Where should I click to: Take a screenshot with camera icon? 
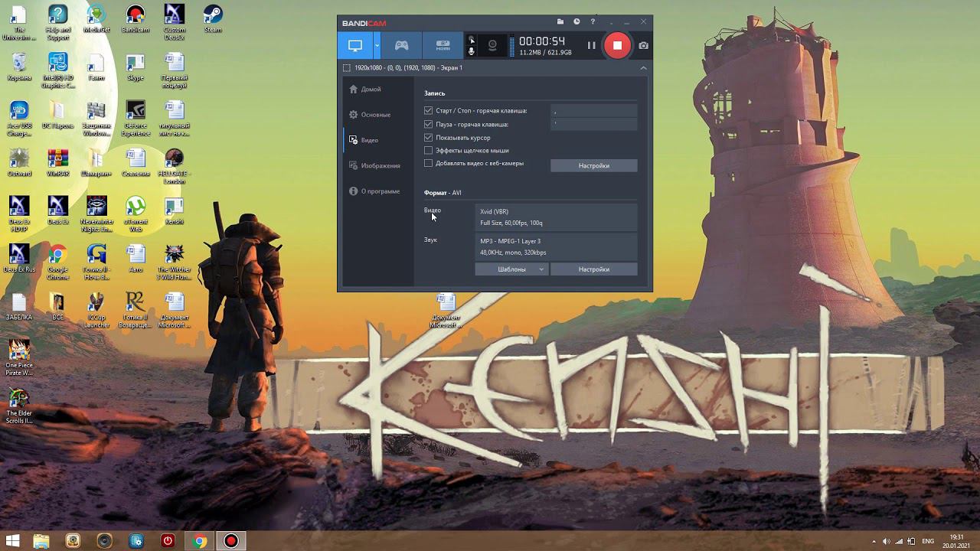pyautogui.click(x=643, y=45)
